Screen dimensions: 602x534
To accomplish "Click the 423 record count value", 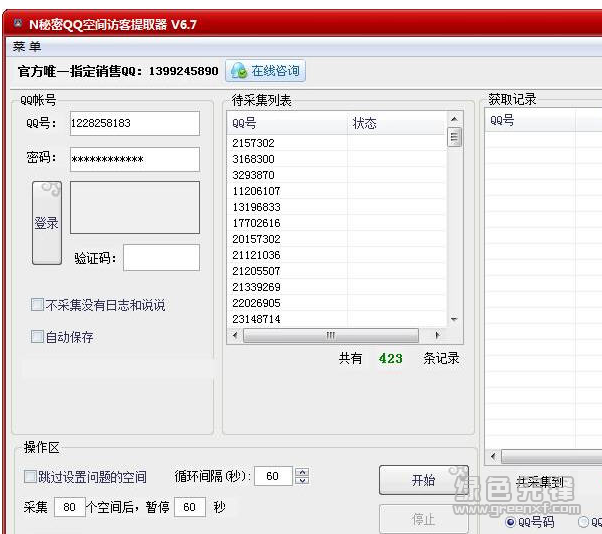I will (x=391, y=359).
